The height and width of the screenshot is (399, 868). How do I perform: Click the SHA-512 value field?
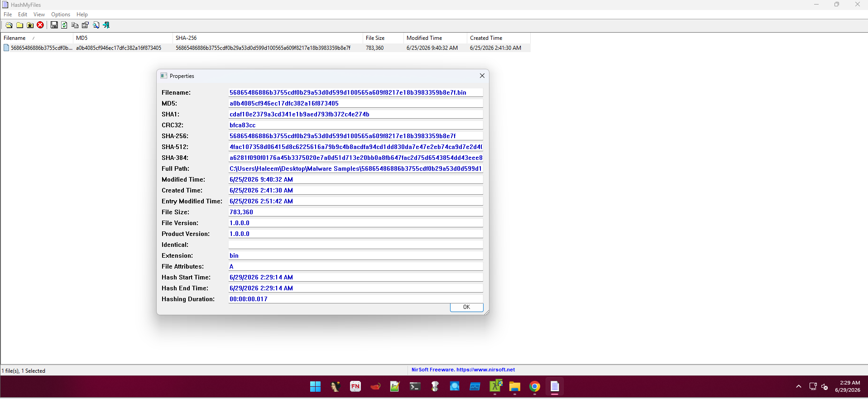[x=355, y=147]
